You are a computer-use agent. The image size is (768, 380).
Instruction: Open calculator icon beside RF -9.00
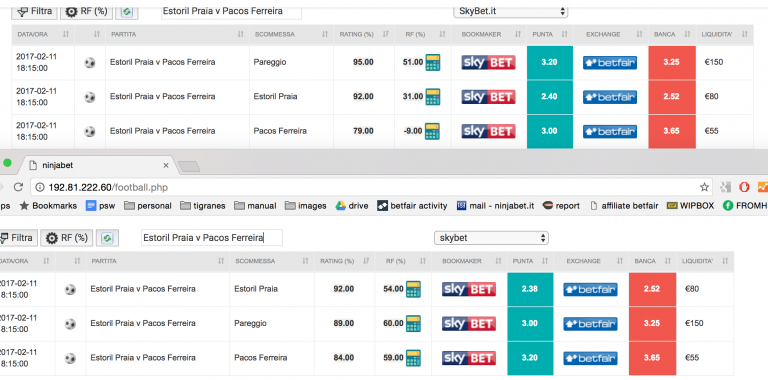(432, 131)
